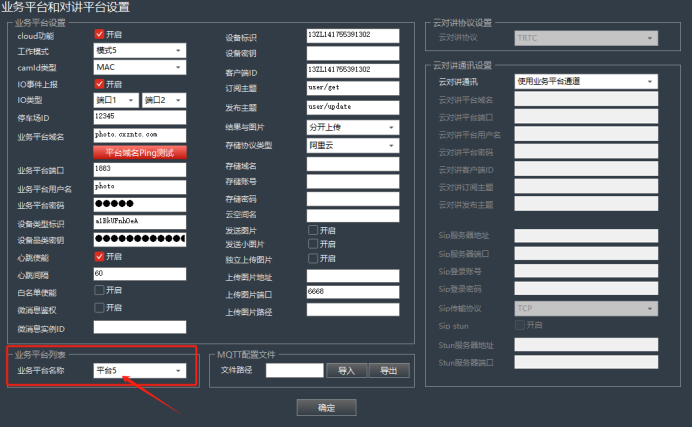Click the 云对讲平台用户名 field

586,134
